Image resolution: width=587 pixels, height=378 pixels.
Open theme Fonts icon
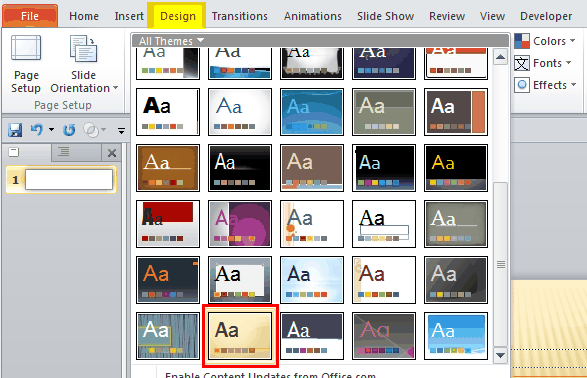point(521,63)
